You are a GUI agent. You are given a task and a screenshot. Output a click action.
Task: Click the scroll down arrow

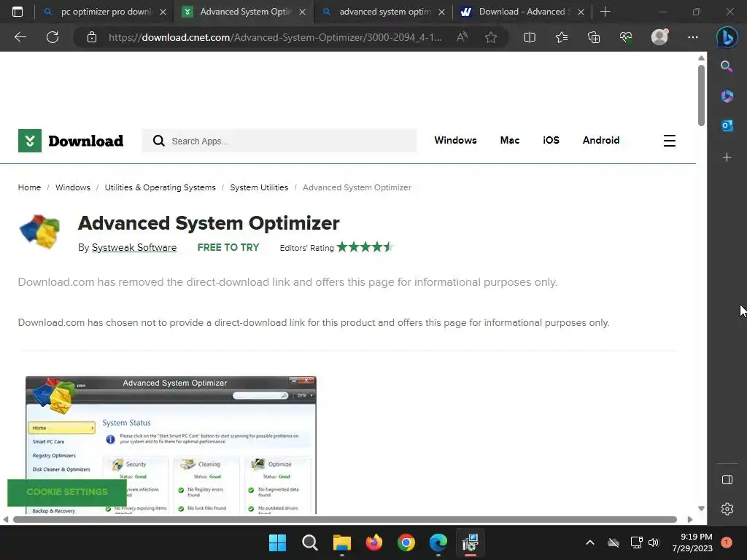[701, 508]
